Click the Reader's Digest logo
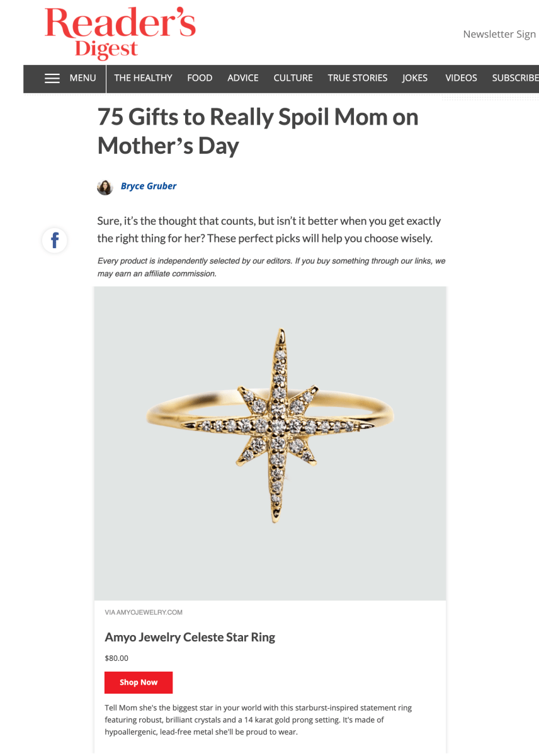This screenshot has width=539, height=756. click(x=122, y=34)
